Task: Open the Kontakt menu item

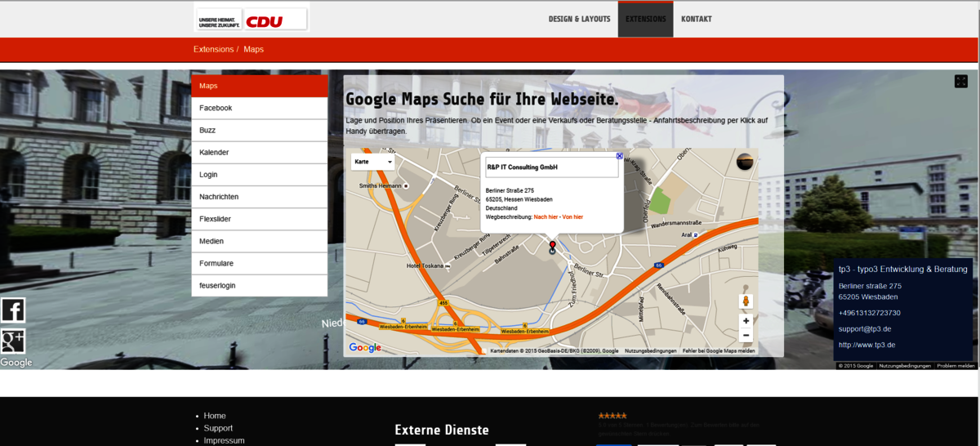Action: pyautogui.click(x=696, y=19)
